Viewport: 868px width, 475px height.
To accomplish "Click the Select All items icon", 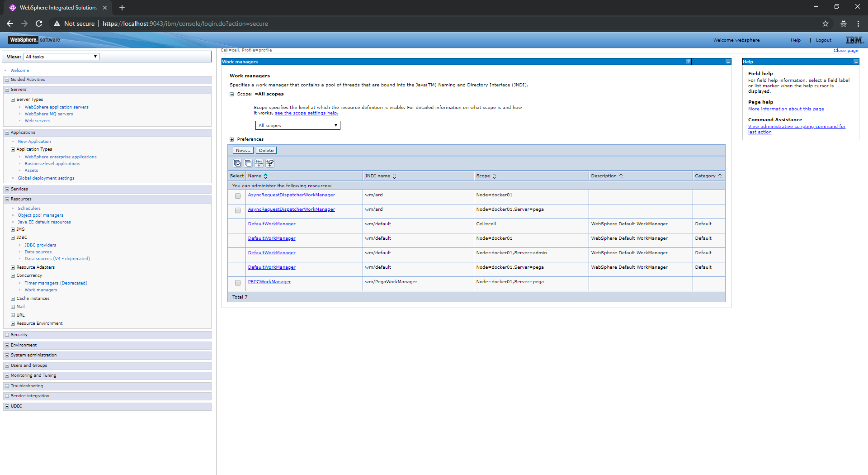I will click(x=237, y=163).
